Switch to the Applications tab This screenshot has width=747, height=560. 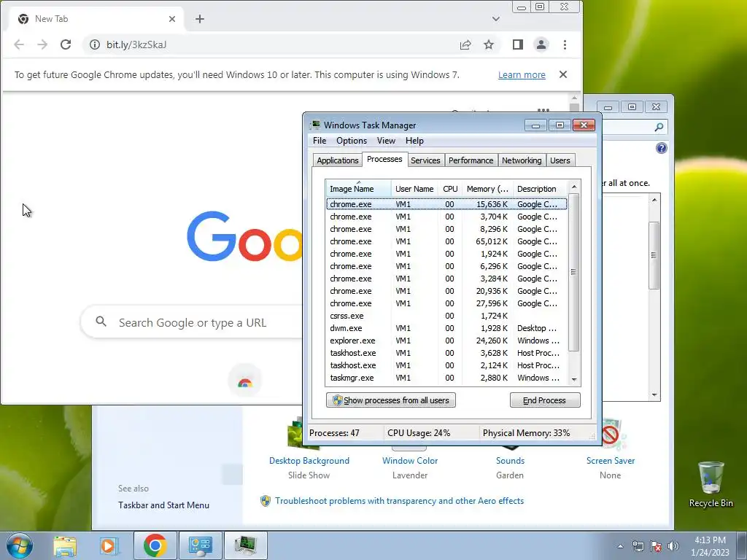click(337, 160)
